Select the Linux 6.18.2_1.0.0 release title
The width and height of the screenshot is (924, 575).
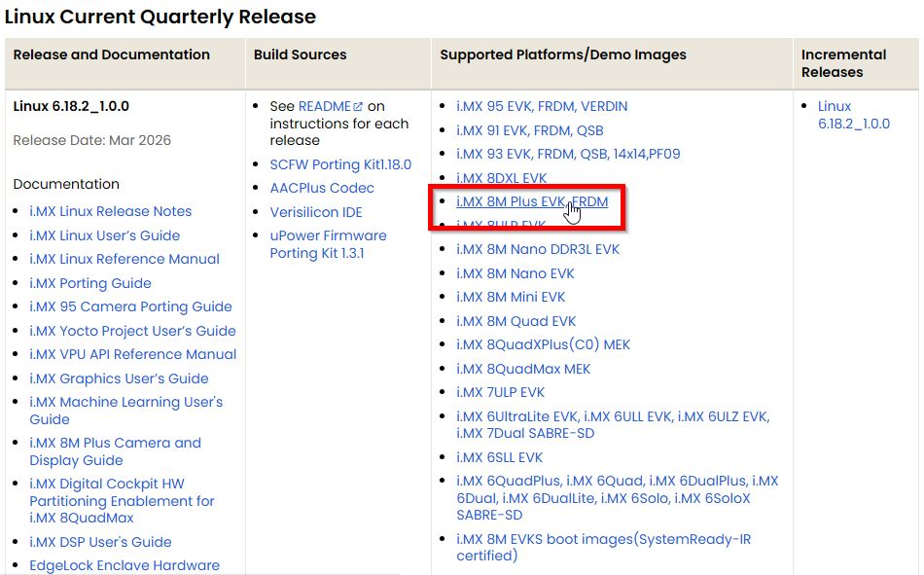click(71, 106)
